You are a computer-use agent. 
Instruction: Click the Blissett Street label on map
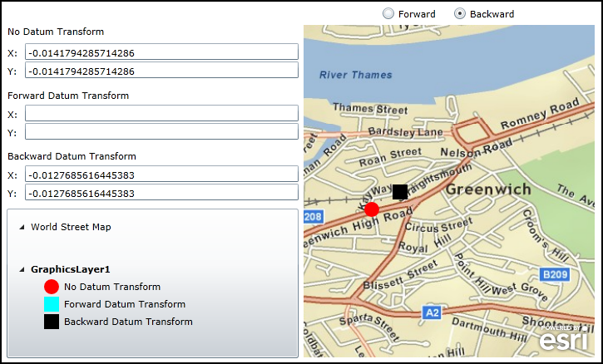tap(401, 275)
